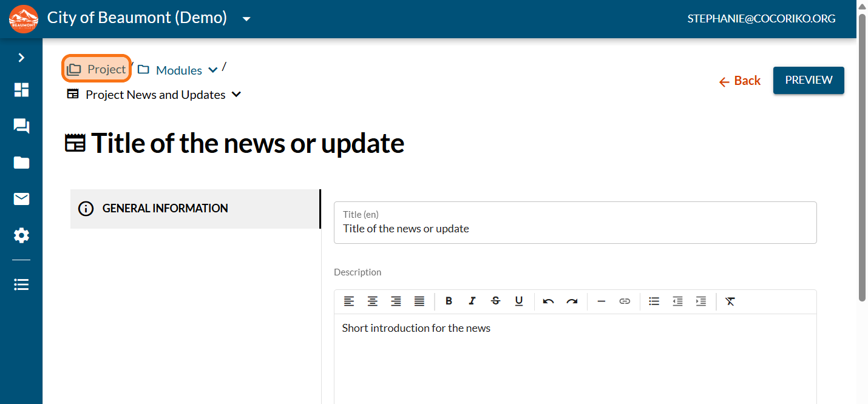Center-align the description text
Image resolution: width=868 pixels, height=404 pixels.
tap(372, 301)
